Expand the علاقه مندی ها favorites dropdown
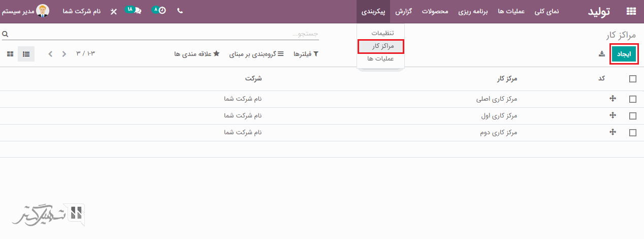 coord(197,54)
